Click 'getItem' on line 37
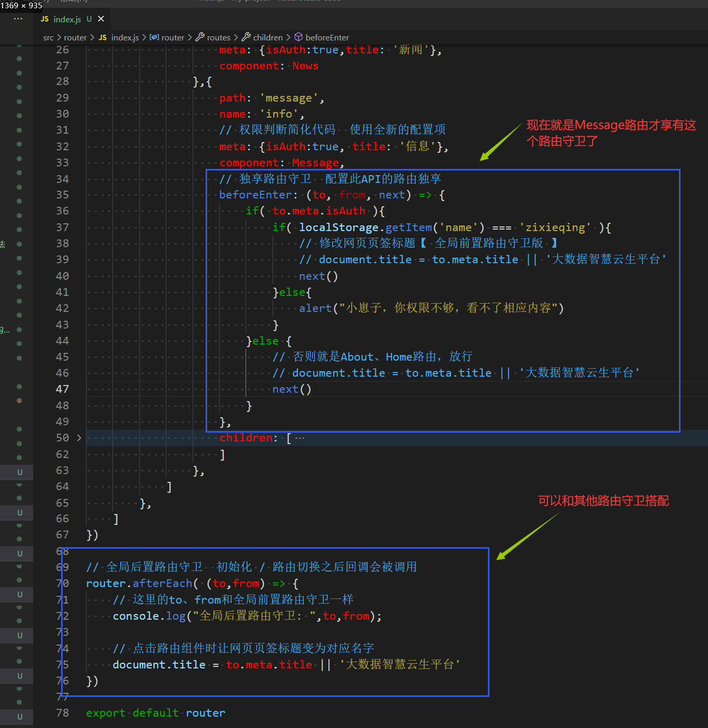 tap(409, 227)
